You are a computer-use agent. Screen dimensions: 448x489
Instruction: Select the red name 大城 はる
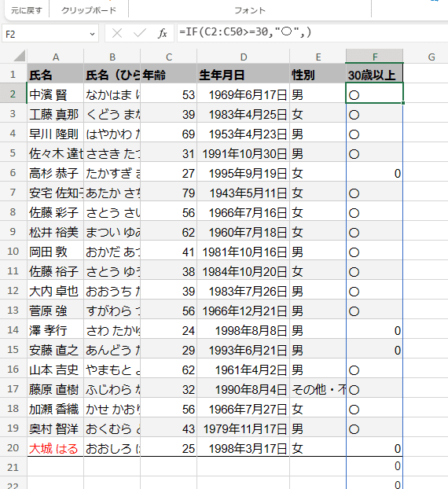[x=56, y=447]
